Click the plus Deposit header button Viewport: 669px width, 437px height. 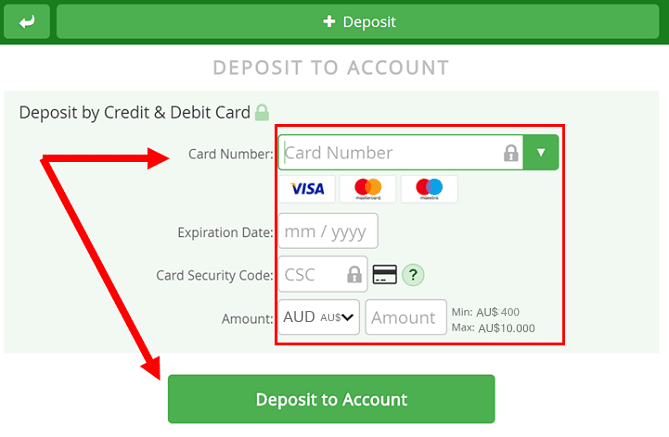point(358,22)
